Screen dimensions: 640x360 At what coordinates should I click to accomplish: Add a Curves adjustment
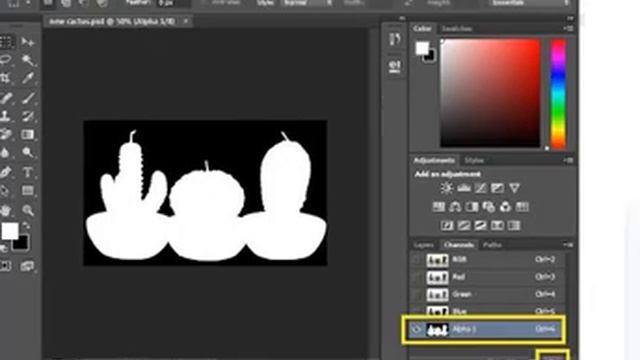480,188
